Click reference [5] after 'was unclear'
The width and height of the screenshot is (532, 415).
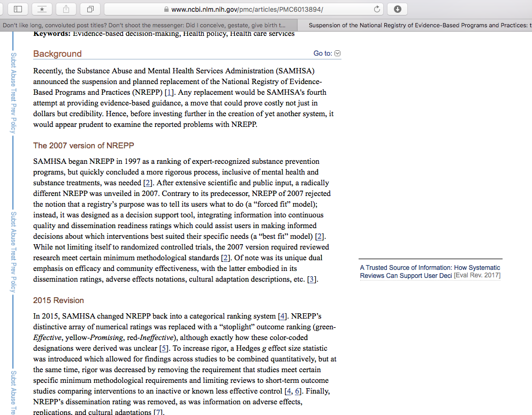tap(164, 348)
